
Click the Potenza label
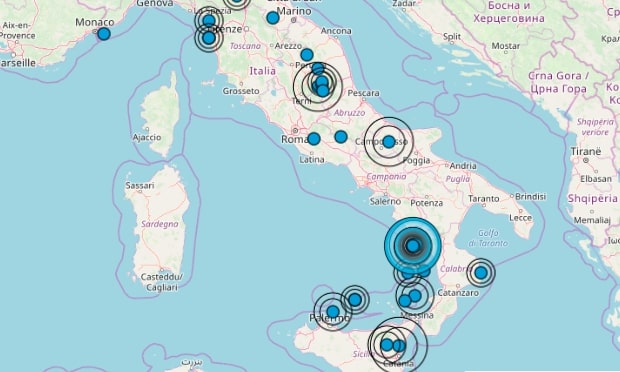click(x=426, y=203)
